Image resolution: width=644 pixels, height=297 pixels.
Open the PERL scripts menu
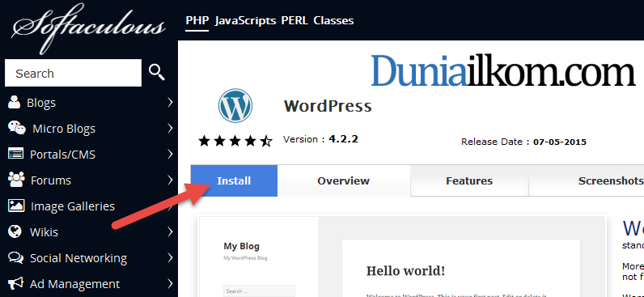click(294, 20)
